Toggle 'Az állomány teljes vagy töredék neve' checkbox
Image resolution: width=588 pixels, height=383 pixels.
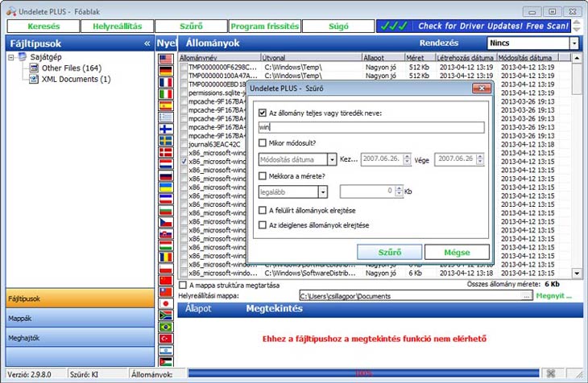(x=263, y=113)
